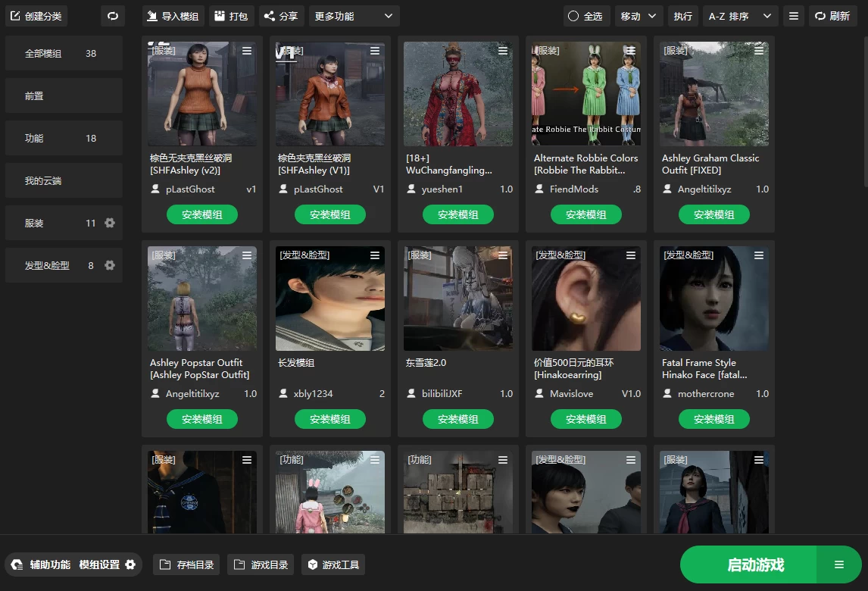Expand the 移动 dropdown

pos(637,16)
